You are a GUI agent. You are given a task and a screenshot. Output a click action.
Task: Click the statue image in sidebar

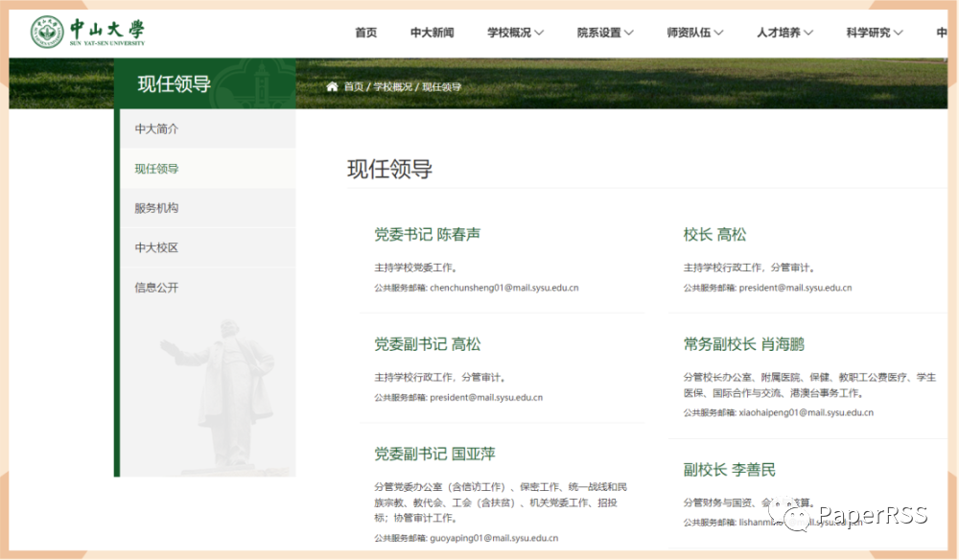pos(217,393)
